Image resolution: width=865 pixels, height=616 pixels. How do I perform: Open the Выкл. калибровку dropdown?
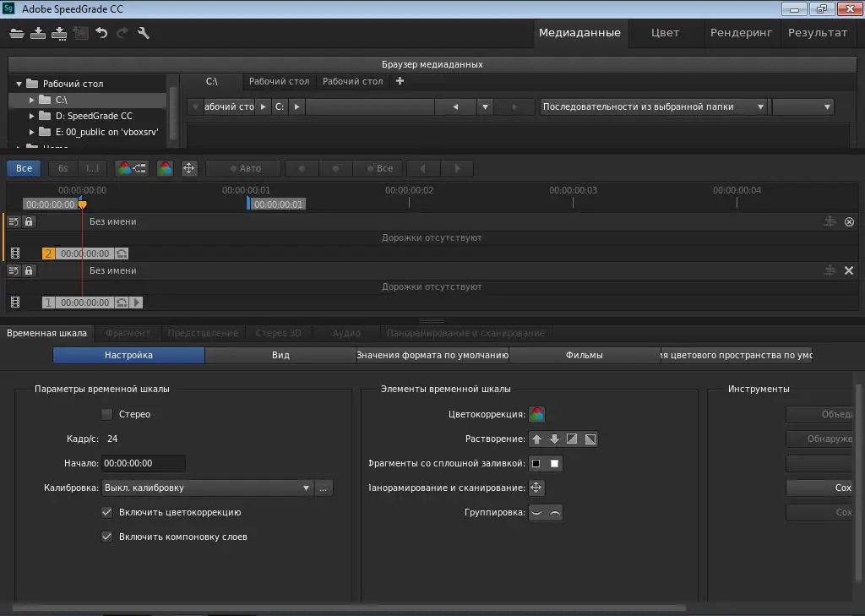pos(207,488)
